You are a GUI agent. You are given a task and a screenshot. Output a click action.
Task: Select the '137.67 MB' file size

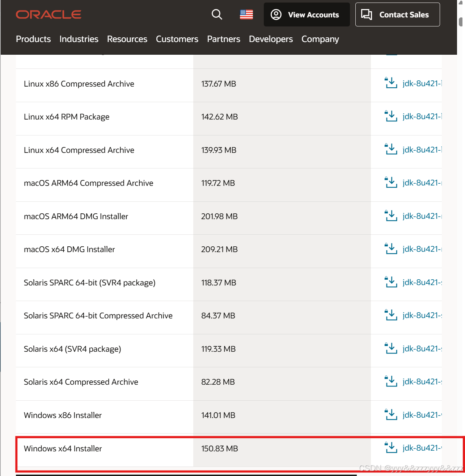219,84
